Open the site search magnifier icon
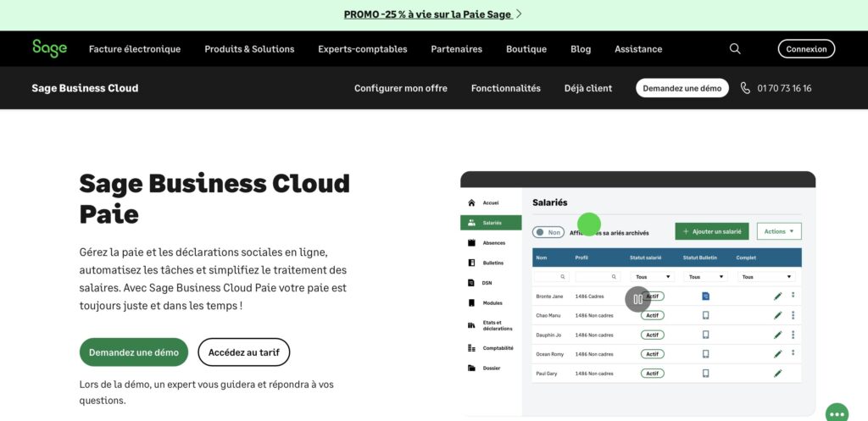The height and width of the screenshot is (421, 868). 735,48
